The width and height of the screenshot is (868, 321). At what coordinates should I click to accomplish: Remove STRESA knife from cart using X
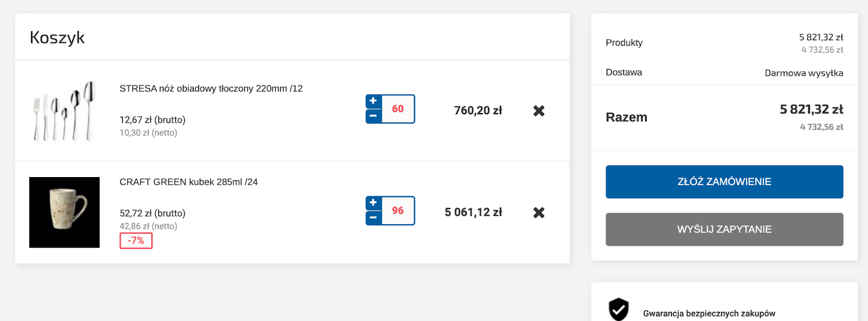pos(539,111)
